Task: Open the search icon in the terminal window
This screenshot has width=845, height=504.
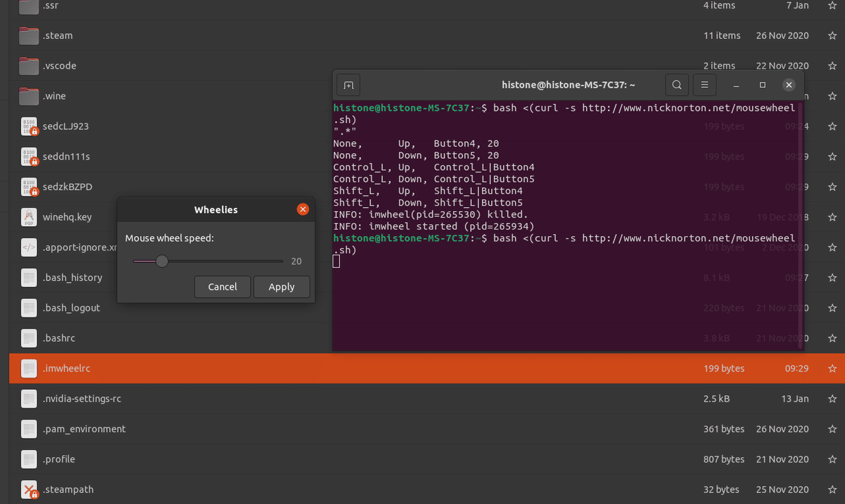Action: click(x=677, y=84)
